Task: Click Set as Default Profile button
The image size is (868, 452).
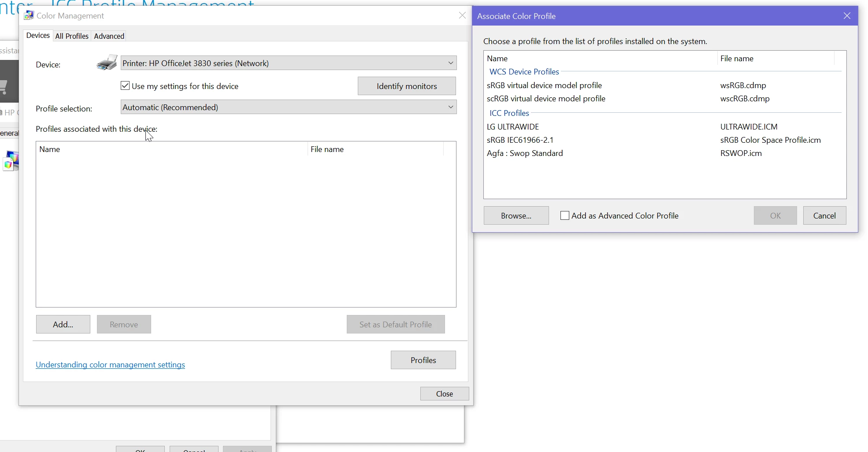Action: 396,324
